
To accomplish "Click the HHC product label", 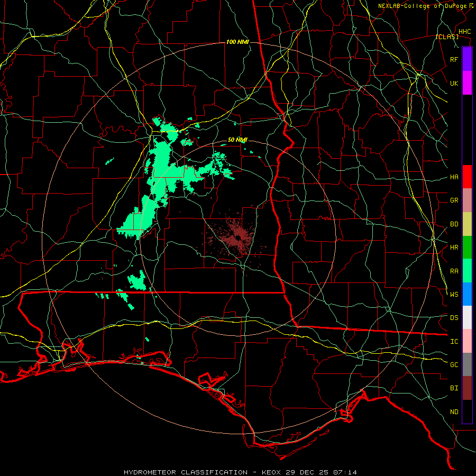I will coord(464,32).
